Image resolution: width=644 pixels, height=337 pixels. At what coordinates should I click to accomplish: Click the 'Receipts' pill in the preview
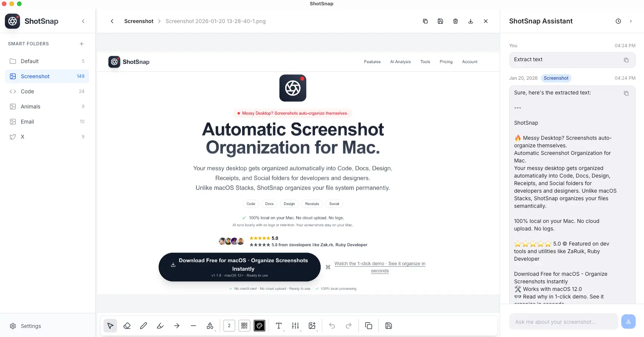click(312, 204)
